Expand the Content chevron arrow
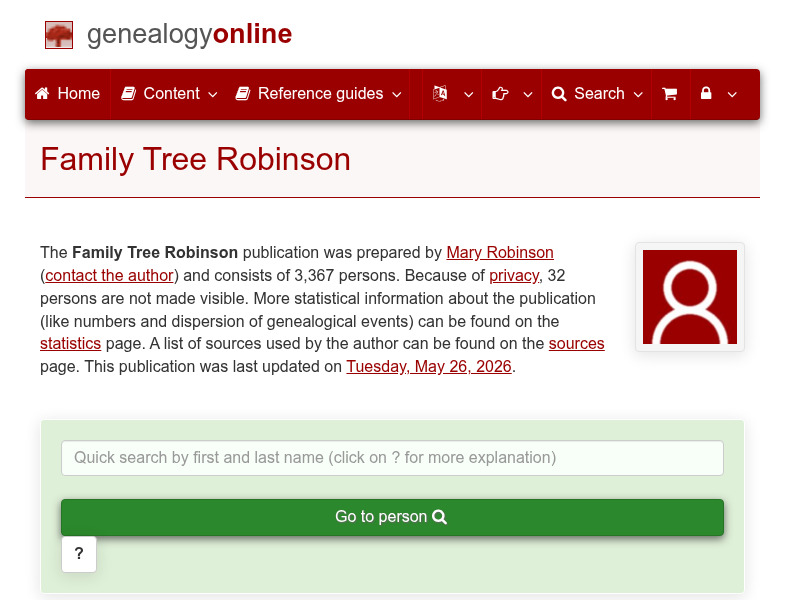This screenshot has width=800, height=600. click(213, 94)
